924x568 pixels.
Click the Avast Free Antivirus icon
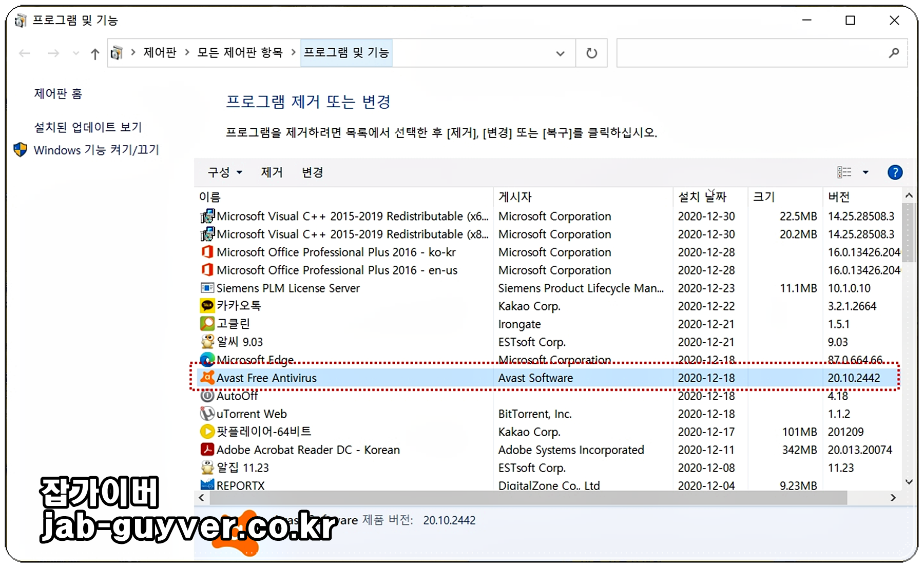coord(207,378)
